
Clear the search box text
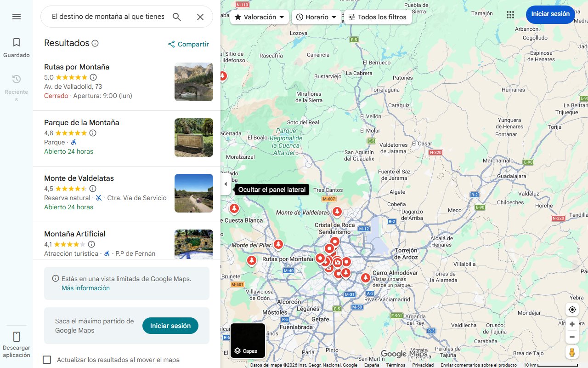[200, 17]
